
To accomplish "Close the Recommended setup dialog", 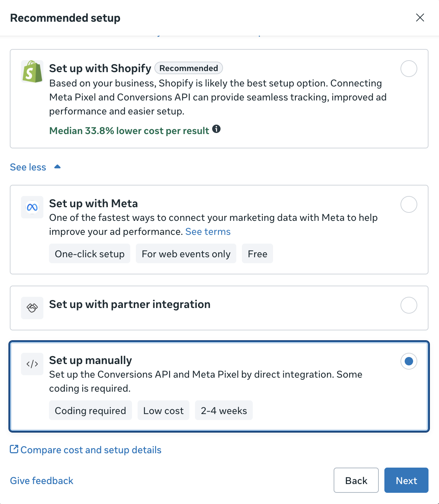I will click(420, 17).
